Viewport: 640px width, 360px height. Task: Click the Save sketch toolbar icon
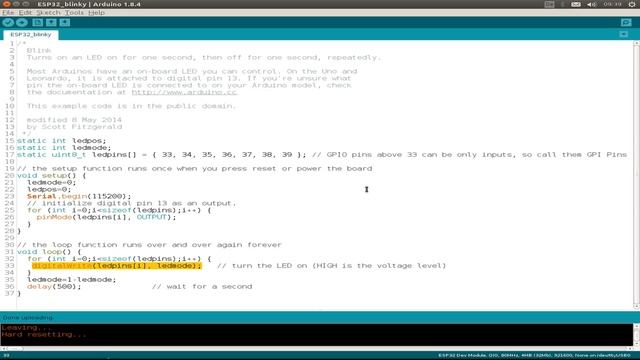click(x=65, y=23)
